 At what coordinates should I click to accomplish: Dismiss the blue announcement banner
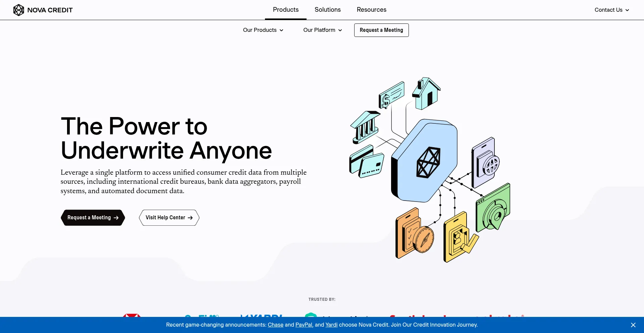tap(633, 325)
